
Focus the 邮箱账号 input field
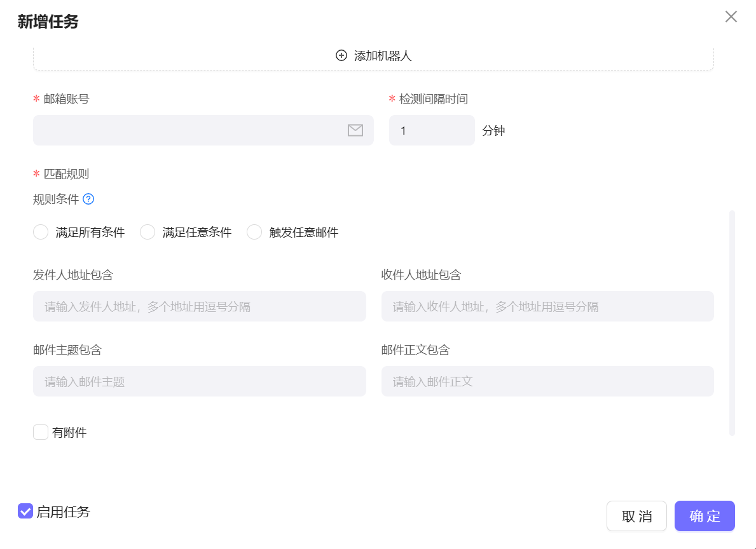(x=191, y=130)
